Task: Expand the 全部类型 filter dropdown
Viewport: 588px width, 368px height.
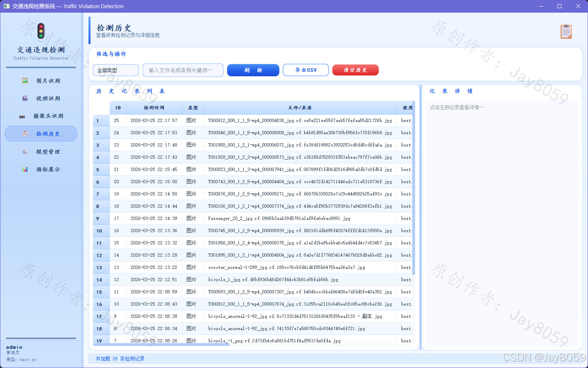Action: coord(116,70)
